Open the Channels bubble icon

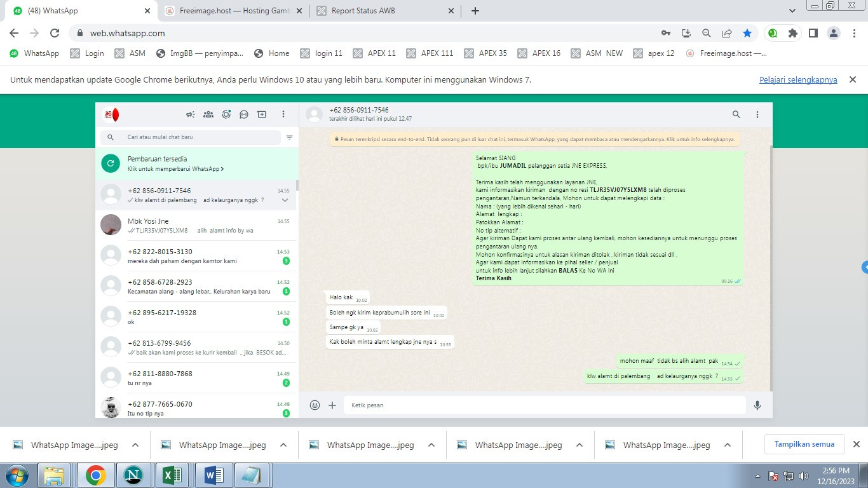(x=244, y=114)
